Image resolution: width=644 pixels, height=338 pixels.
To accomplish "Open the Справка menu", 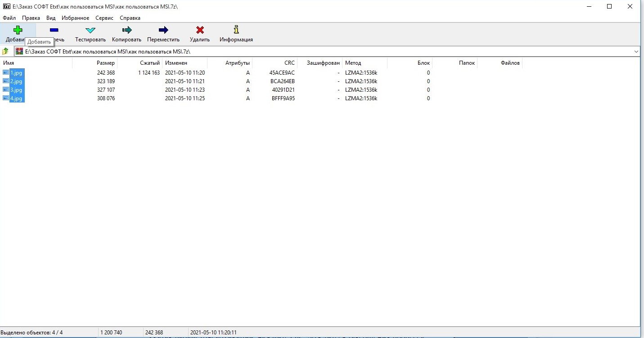I will point(130,18).
